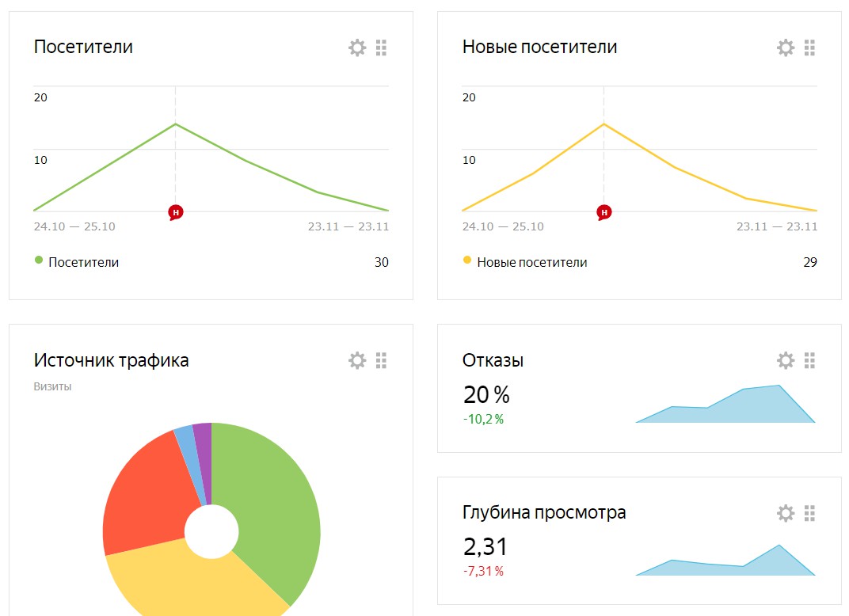Click total value 30 in Посетители widget

[382, 263]
